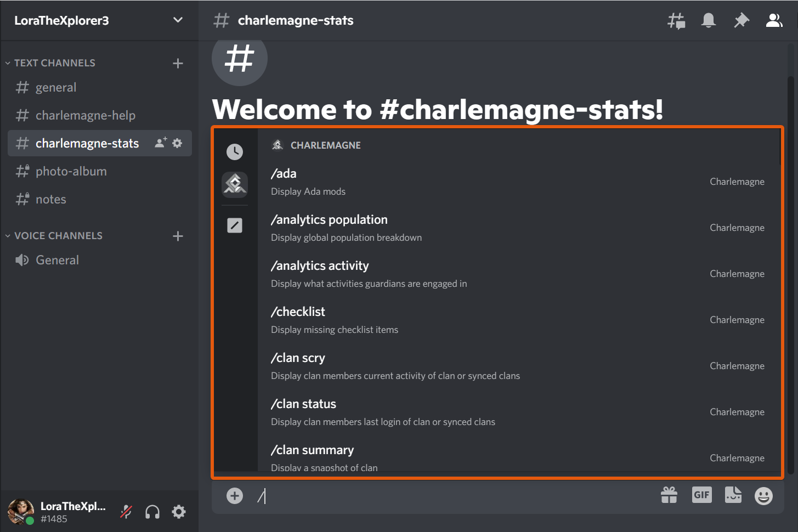This screenshot has width=798, height=532.
Task: Collapse the VOICE CHANNELS category
Action: click(54, 236)
